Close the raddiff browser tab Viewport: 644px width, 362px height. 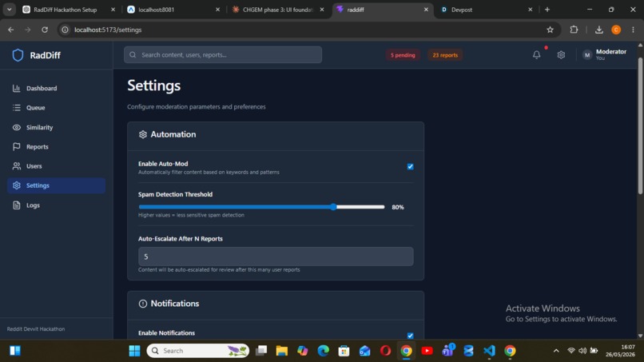[x=426, y=10]
